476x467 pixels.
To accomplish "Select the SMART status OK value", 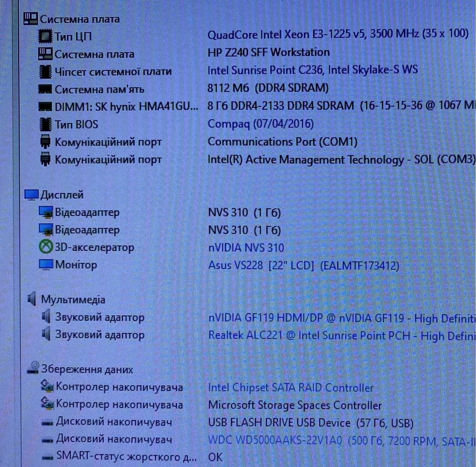I will point(215,457).
